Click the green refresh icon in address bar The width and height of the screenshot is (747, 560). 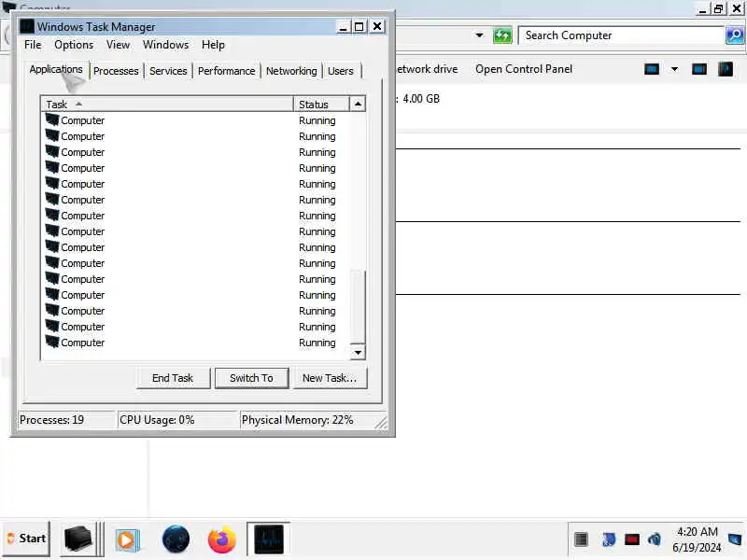click(502, 35)
